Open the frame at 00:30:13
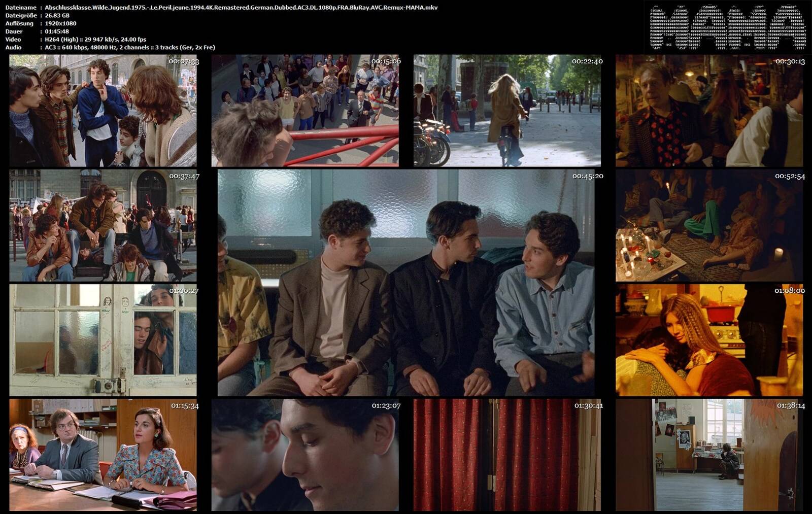This screenshot has width=812, height=514. [x=709, y=111]
